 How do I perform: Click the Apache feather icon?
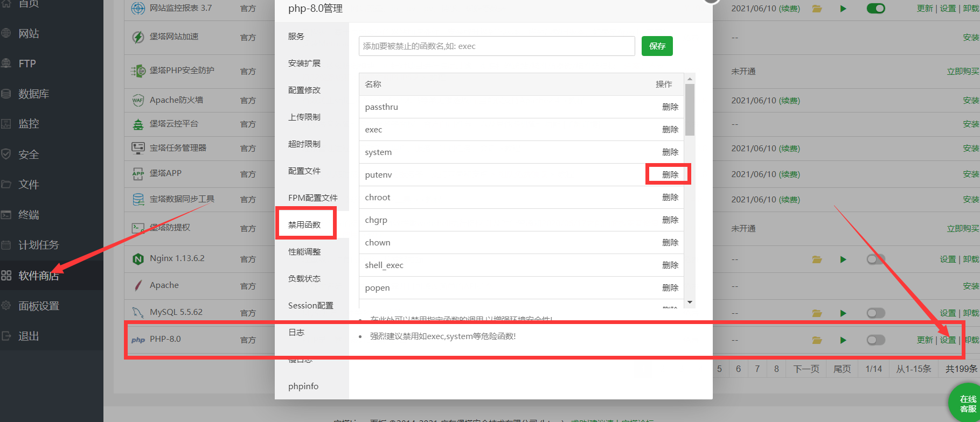pyautogui.click(x=138, y=285)
